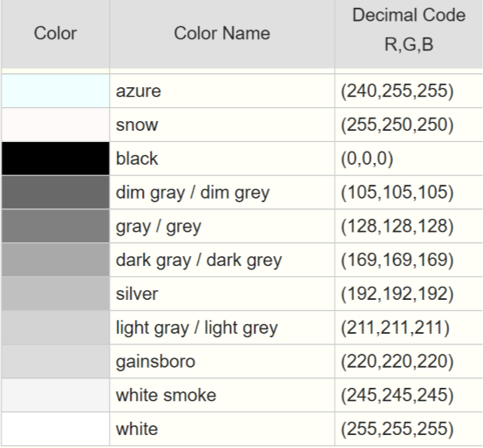Click the 'Decimal Code R,G,B' header
Image resolution: width=483 pixels, height=448 pixels.
point(409,34)
